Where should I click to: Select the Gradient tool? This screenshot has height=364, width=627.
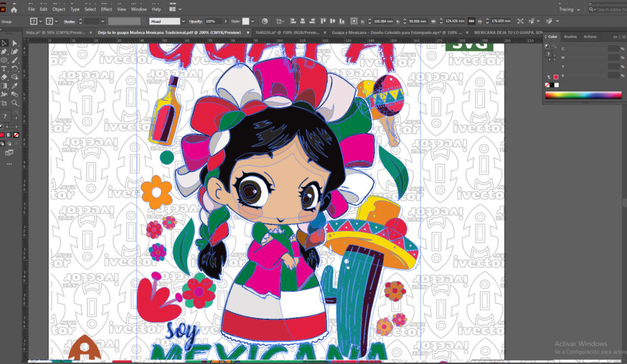pos(4,85)
